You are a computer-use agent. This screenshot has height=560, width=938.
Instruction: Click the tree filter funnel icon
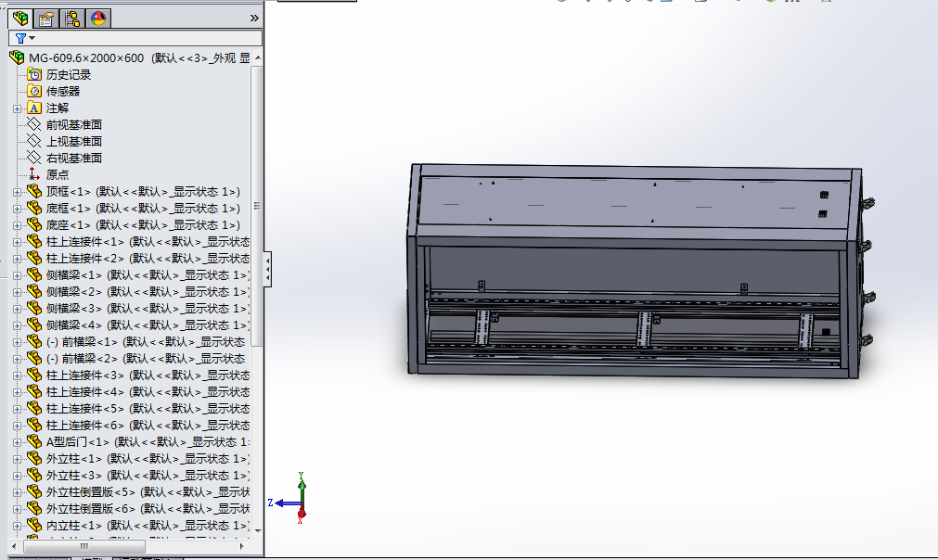(20, 38)
